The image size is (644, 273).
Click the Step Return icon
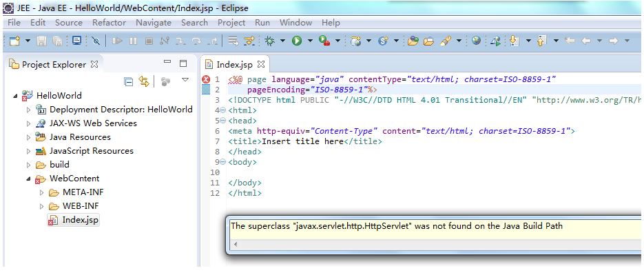coord(213,41)
